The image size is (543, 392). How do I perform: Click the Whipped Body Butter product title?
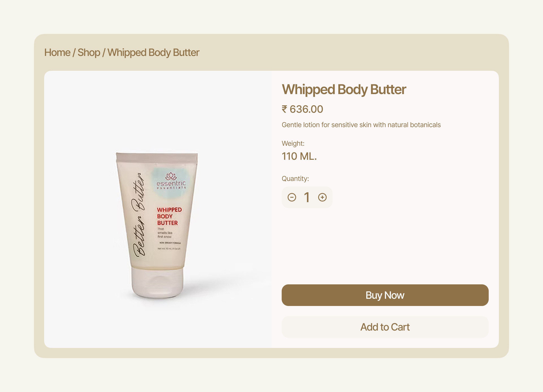tap(344, 89)
